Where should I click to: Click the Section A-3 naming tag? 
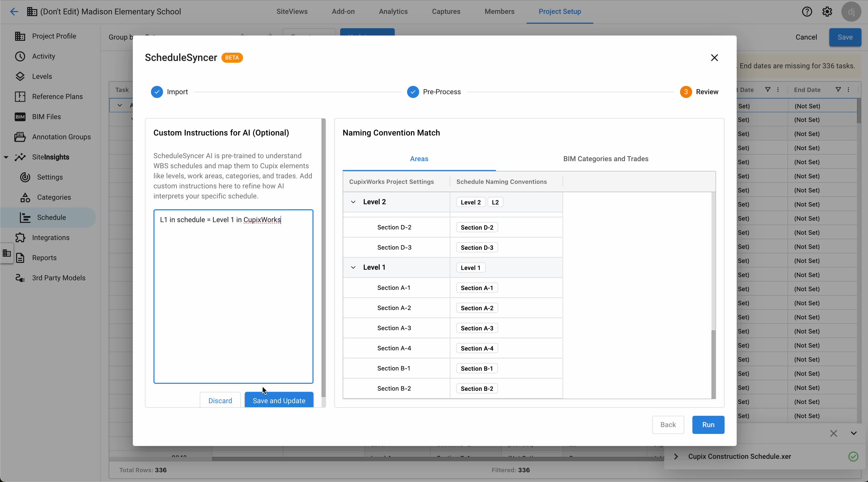click(477, 328)
